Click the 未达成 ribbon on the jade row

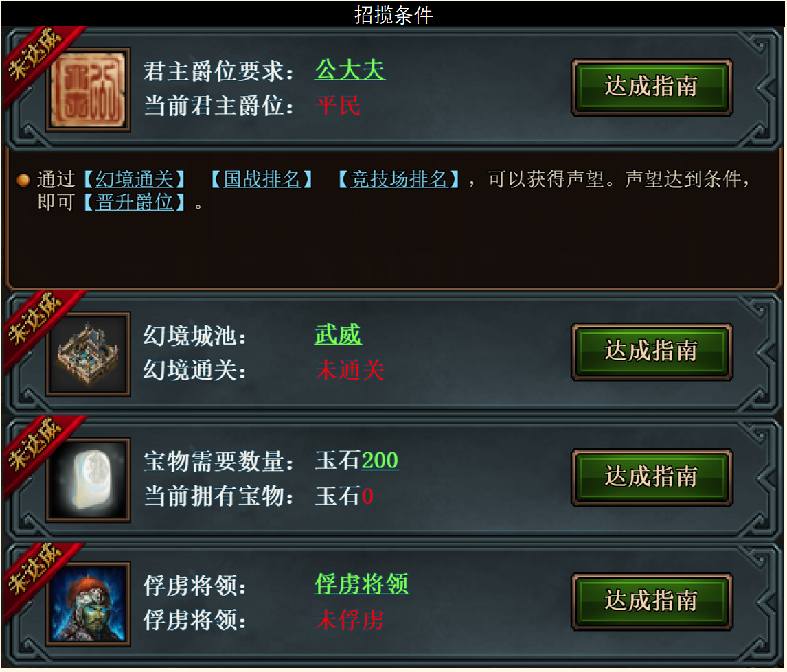pos(36,445)
